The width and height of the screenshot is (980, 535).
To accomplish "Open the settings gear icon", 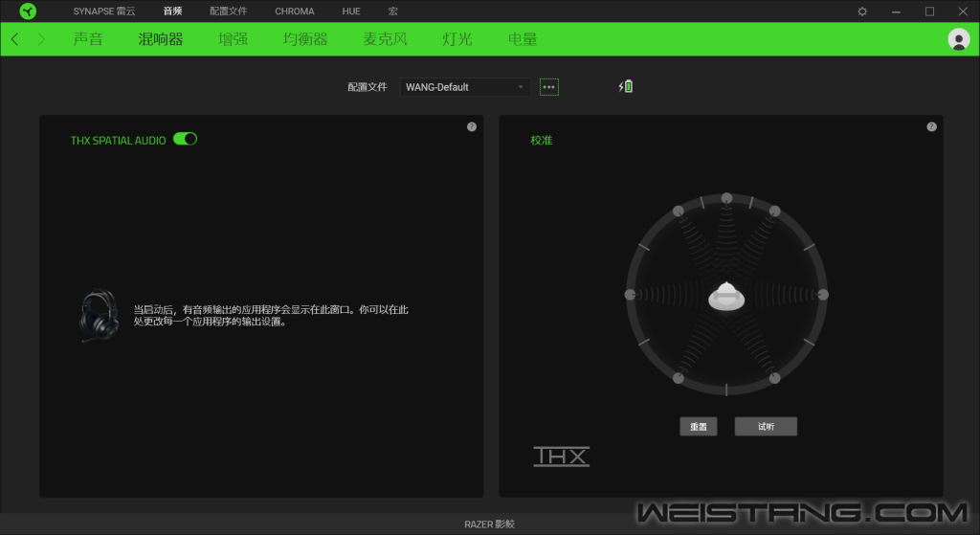I will tap(862, 11).
